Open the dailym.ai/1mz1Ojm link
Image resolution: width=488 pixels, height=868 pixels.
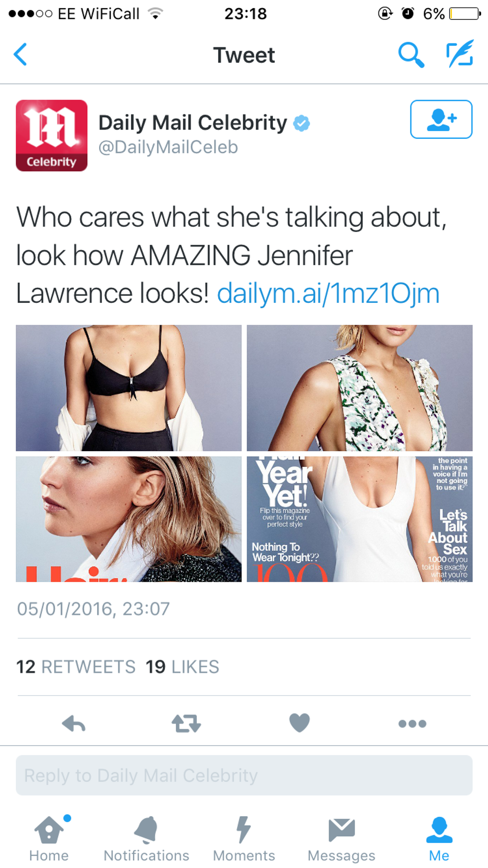328,293
